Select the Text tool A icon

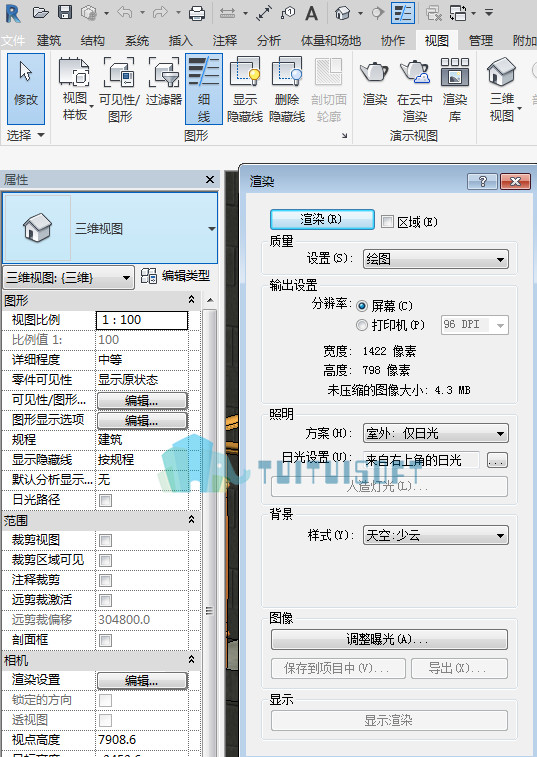pos(312,13)
